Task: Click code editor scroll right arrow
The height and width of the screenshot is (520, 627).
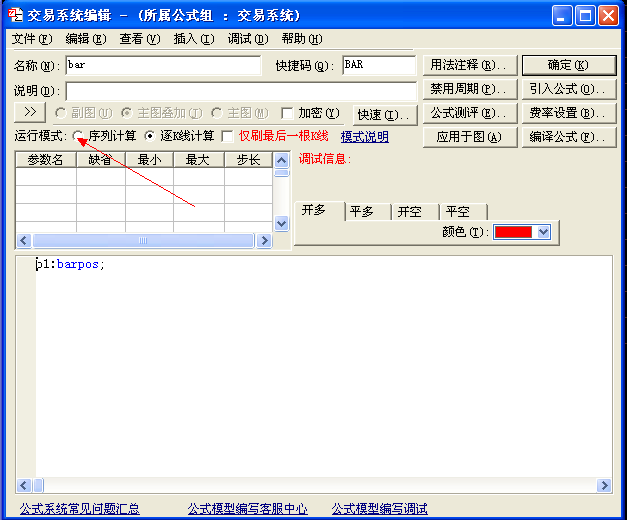Action: click(x=604, y=486)
